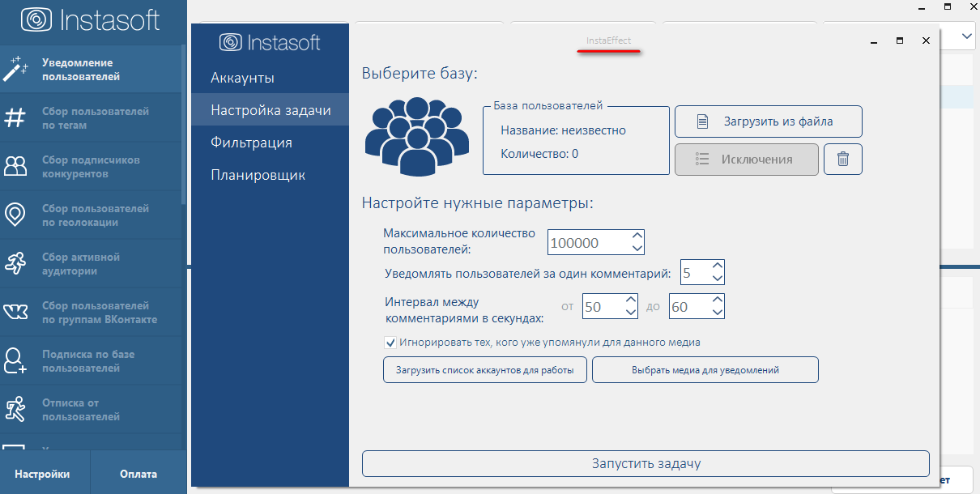
Task: Click Запустить задачу button
Action: point(645,464)
